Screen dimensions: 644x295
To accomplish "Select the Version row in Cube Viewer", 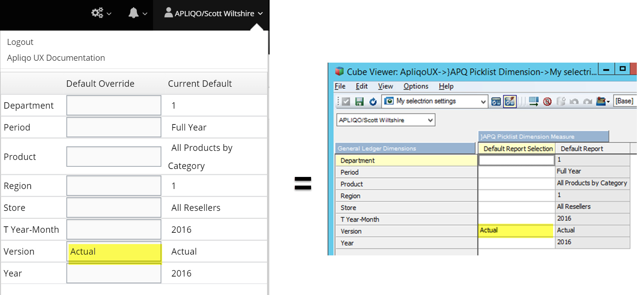I will (x=406, y=231).
